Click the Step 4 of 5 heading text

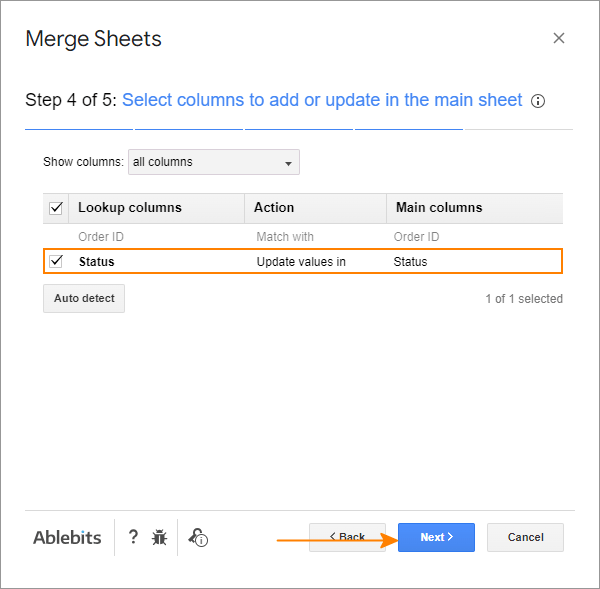[71, 100]
